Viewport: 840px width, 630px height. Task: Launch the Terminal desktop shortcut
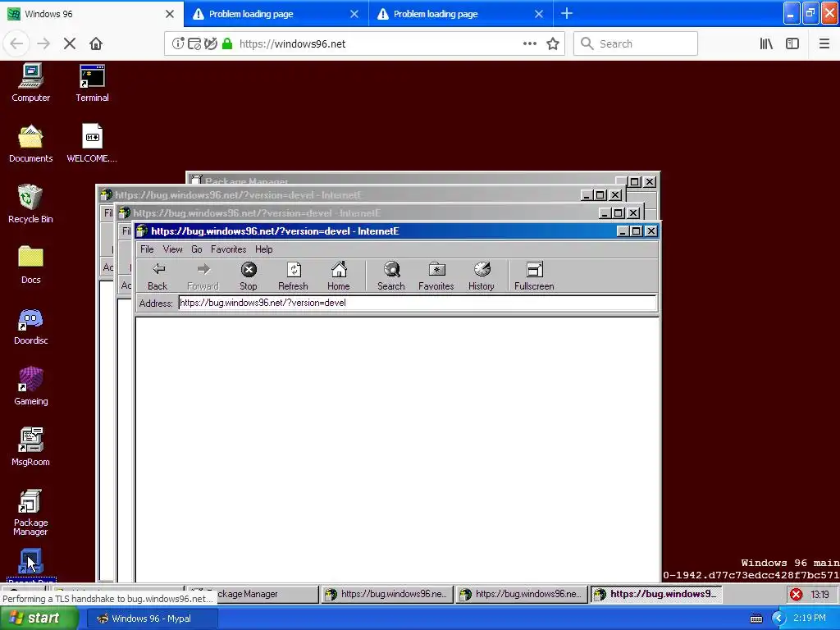tap(92, 83)
